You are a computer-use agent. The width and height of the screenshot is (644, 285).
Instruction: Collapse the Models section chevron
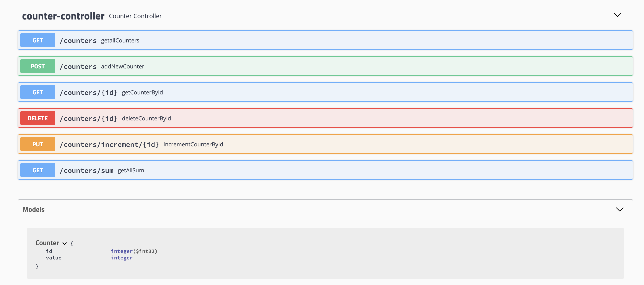(619, 209)
